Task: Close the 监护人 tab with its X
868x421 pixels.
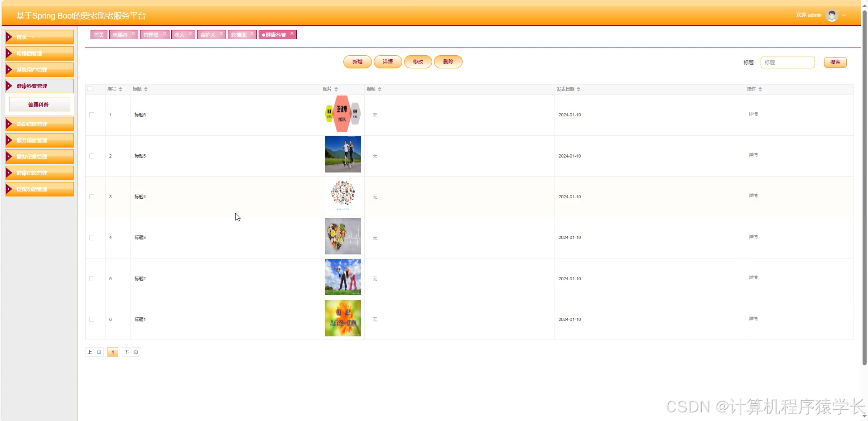Action: (222, 33)
